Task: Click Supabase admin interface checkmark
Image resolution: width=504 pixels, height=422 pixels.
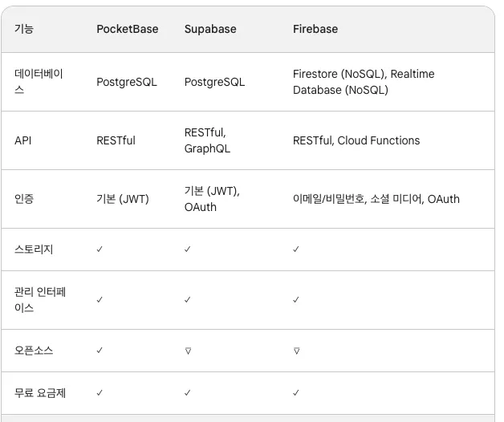Action: 187,299
